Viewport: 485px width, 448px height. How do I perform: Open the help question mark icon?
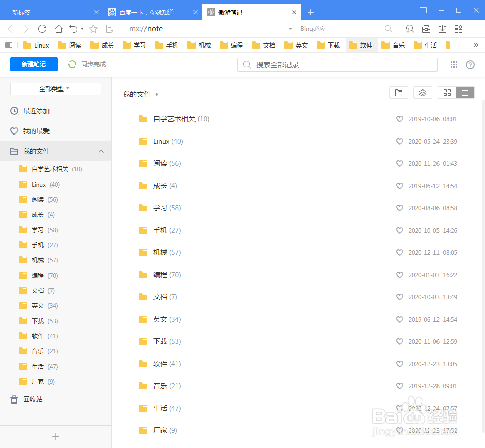470,64
